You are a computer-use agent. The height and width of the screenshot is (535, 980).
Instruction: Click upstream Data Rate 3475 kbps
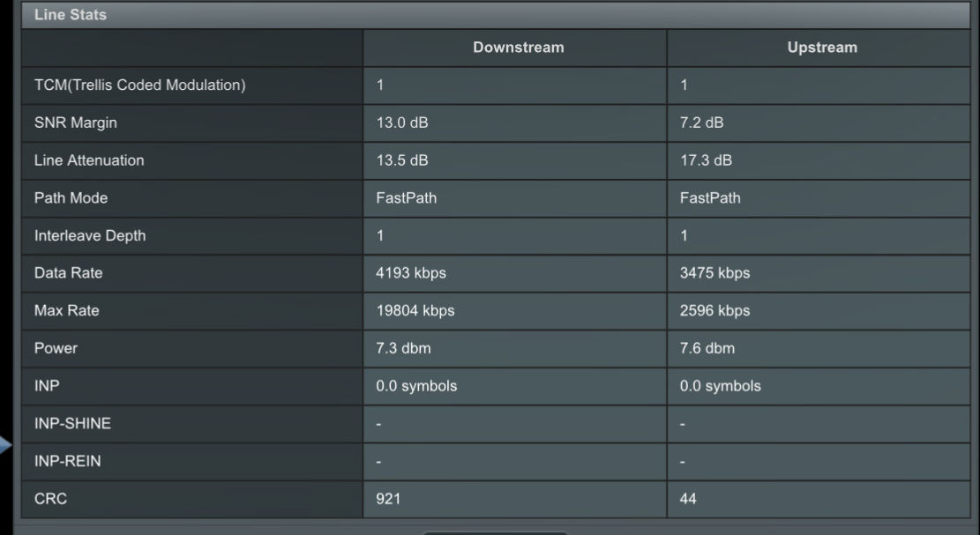point(714,273)
